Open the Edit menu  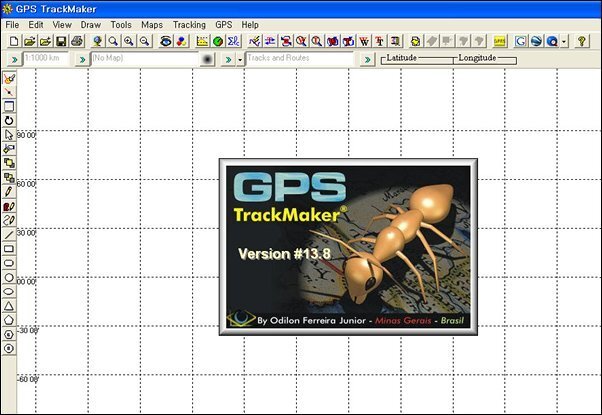tap(36, 25)
